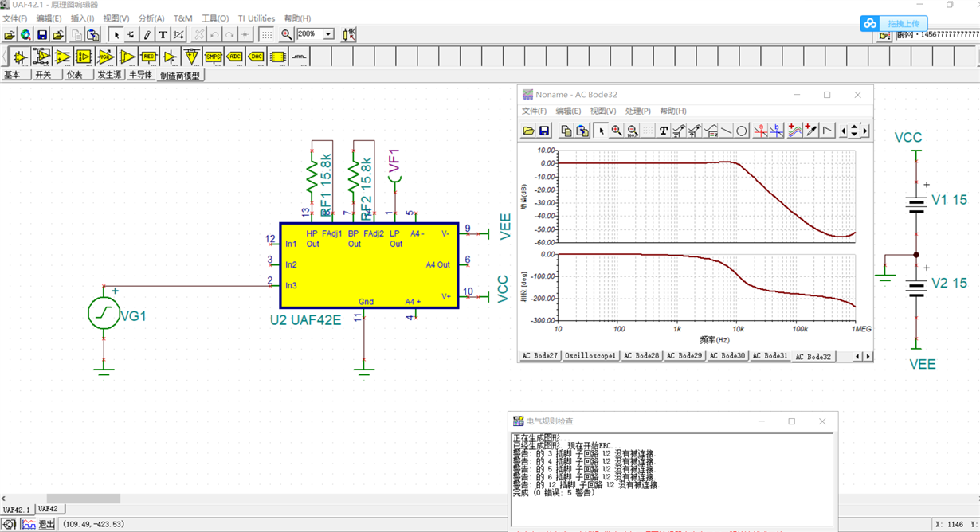980x532 pixels.
Task: Click cursor 'b' icon in Bode toolbar
Action: [777, 131]
